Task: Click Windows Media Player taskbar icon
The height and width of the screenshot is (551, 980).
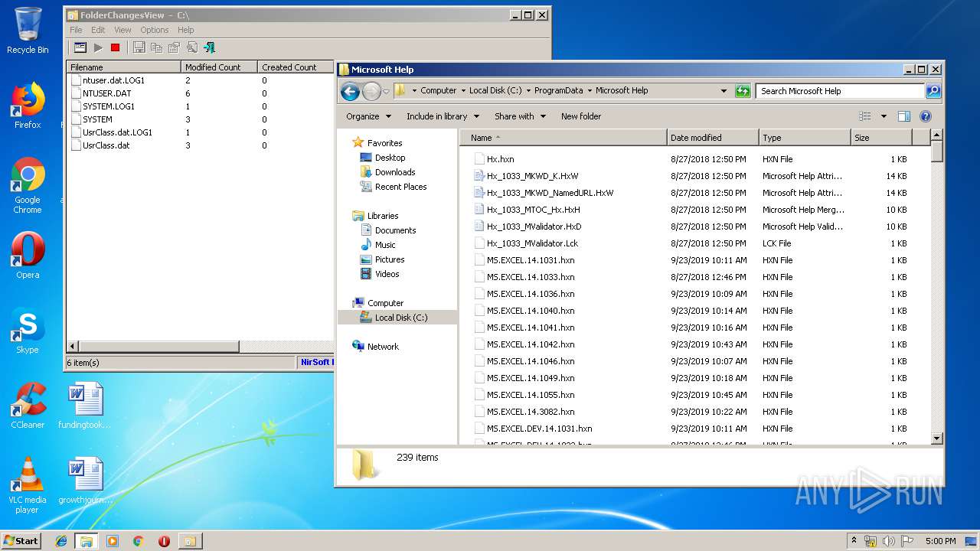Action: click(113, 541)
